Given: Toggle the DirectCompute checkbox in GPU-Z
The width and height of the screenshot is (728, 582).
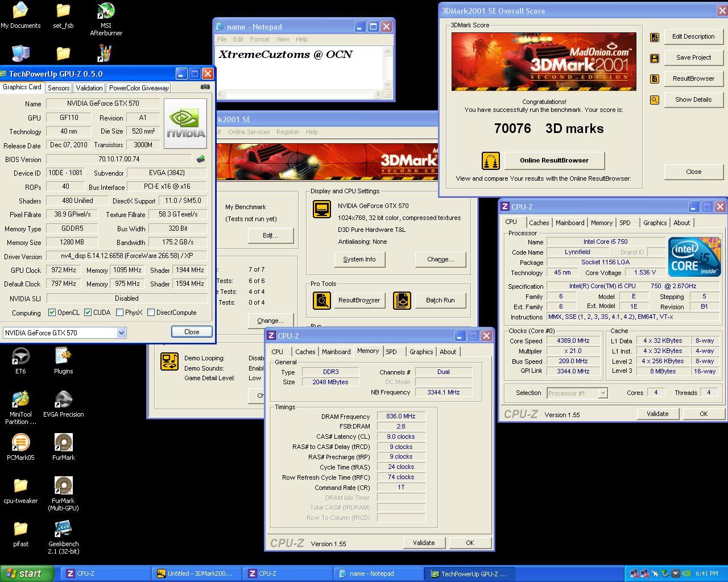Looking at the screenshot, I should coord(151,312).
